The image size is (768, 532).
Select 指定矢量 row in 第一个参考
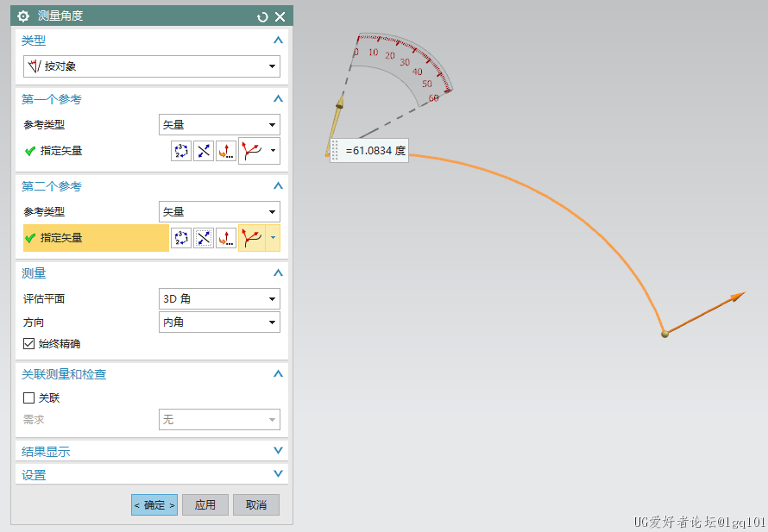[x=96, y=151]
